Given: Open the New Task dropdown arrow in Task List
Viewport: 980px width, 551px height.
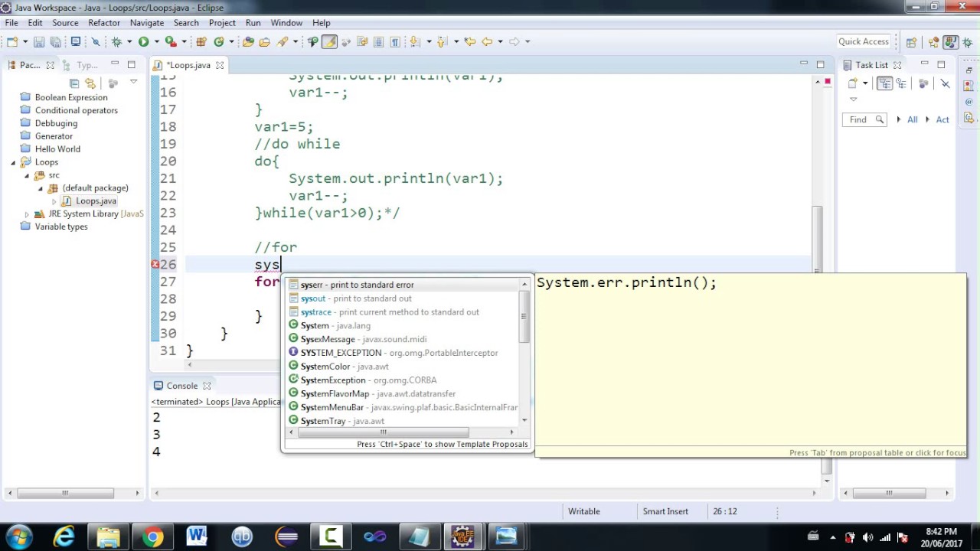Looking at the screenshot, I should (865, 83).
